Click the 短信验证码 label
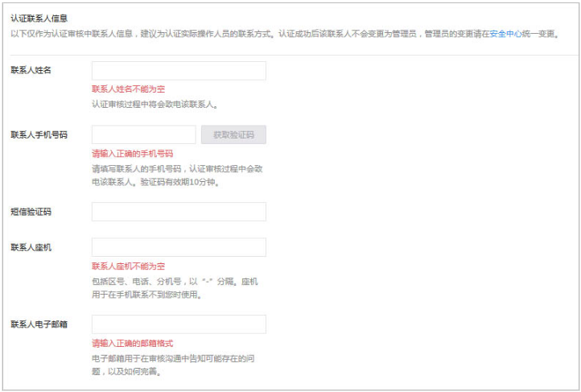This screenshot has height=392, width=581. 31,212
